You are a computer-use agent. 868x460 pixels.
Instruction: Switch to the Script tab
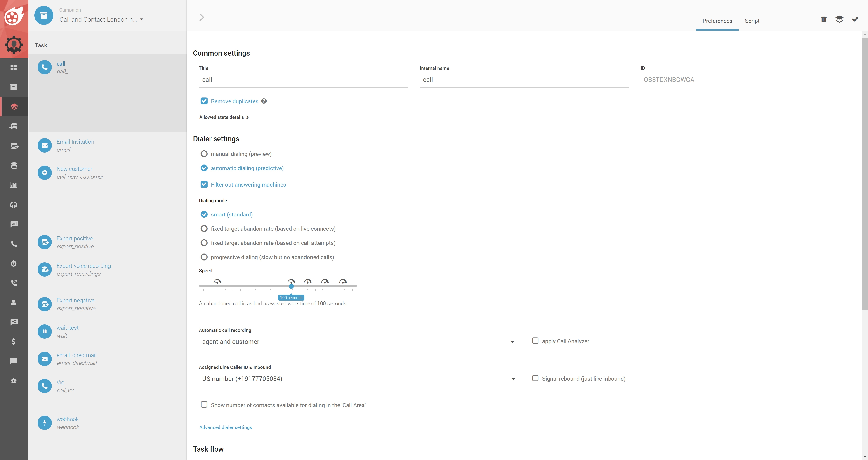(752, 21)
